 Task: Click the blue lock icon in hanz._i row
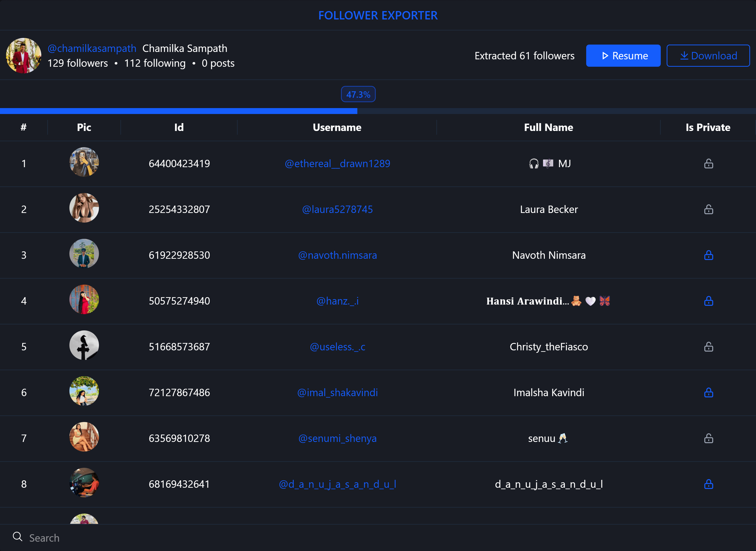708,301
